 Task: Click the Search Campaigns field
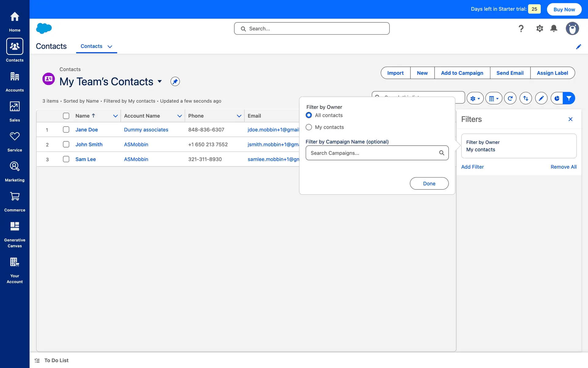click(374, 153)
